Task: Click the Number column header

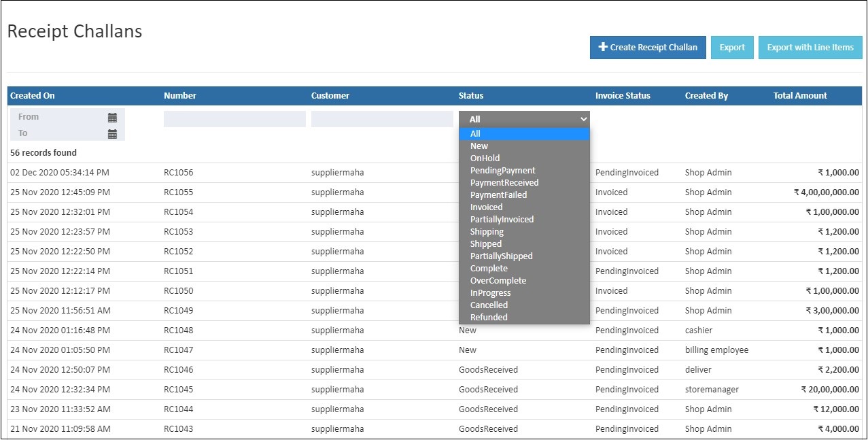Action: click(x=180, y=96)
